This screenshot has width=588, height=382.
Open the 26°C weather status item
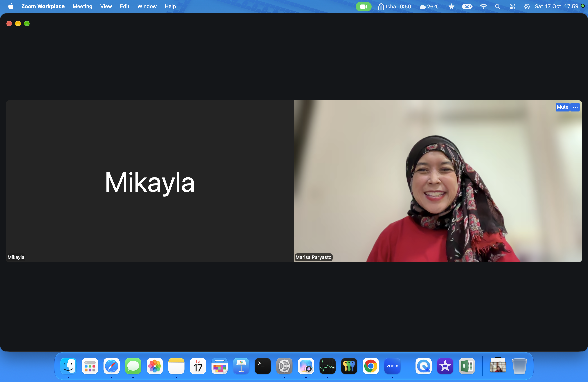click(x=429, y=7)
